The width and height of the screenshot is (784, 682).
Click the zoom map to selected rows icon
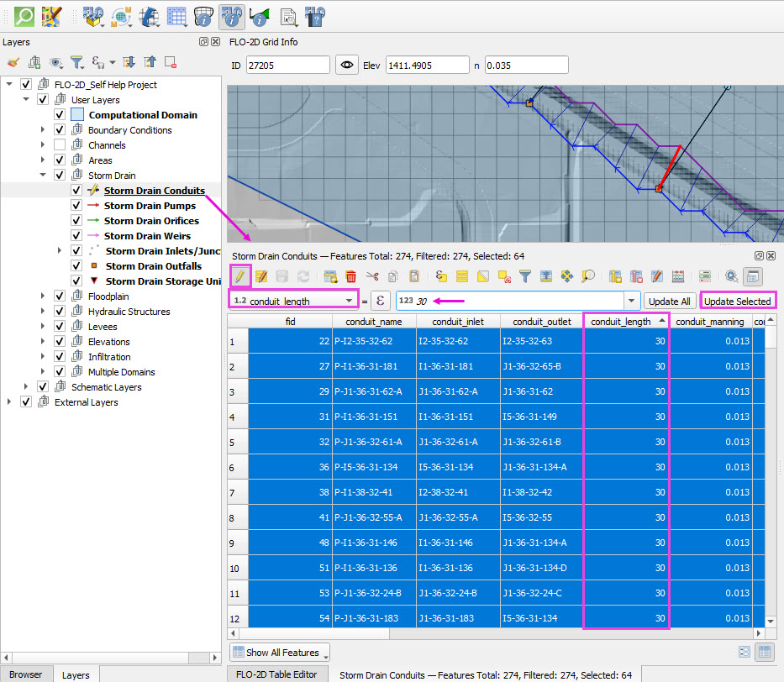pos(588,275)
